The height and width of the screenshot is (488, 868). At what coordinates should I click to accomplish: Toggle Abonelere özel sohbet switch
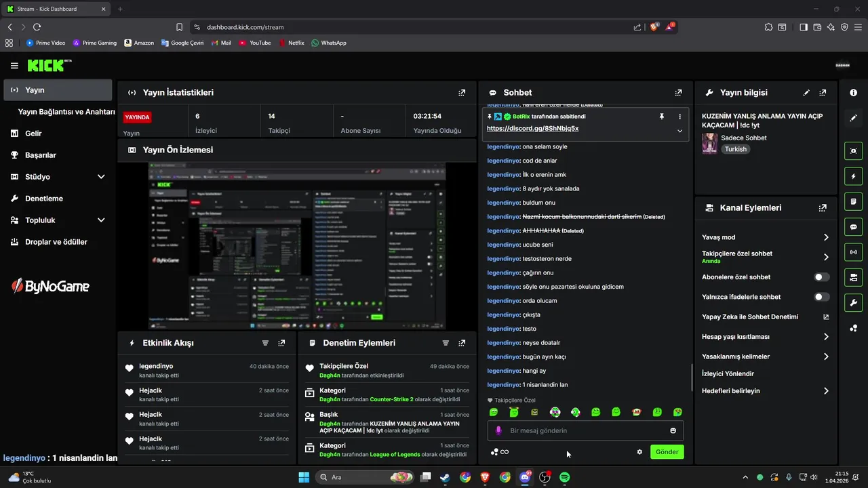pyautogui.click(x=821, y=277)
